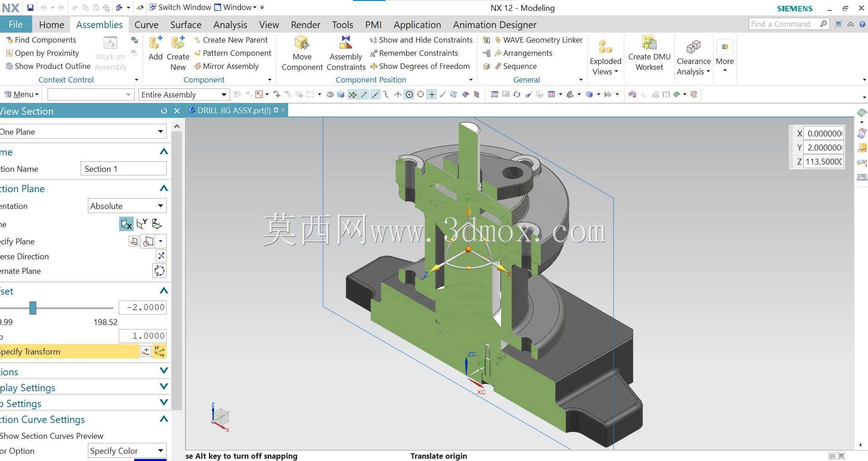Open the Specify Plane method dropdown arrow
The height and width of the screenshot is (461, 868).
pyautogui.click(x=160, y=241)
